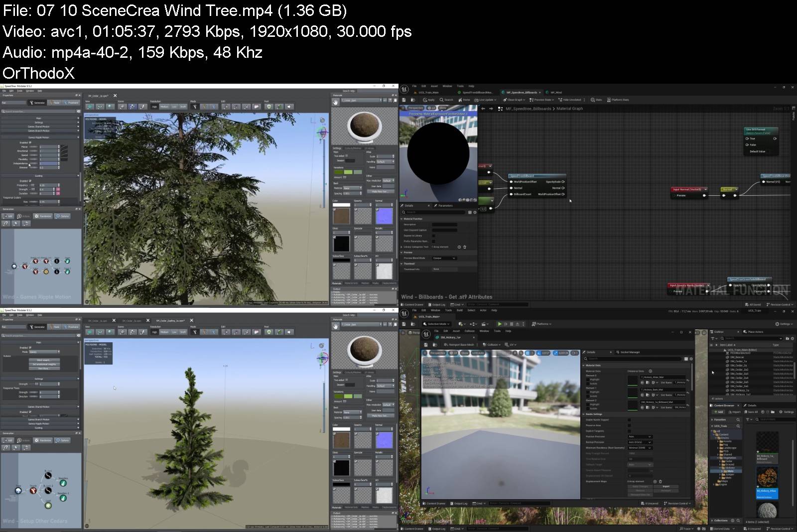
Task: Open the Preview State dropdown
Action: pos(542,100)
